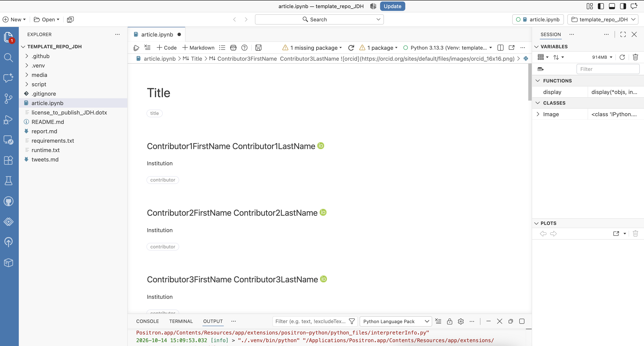This screenshot has width=644, height=346.
Task: Toggle the bottom panel layout icon
Action: pos(612,6)
